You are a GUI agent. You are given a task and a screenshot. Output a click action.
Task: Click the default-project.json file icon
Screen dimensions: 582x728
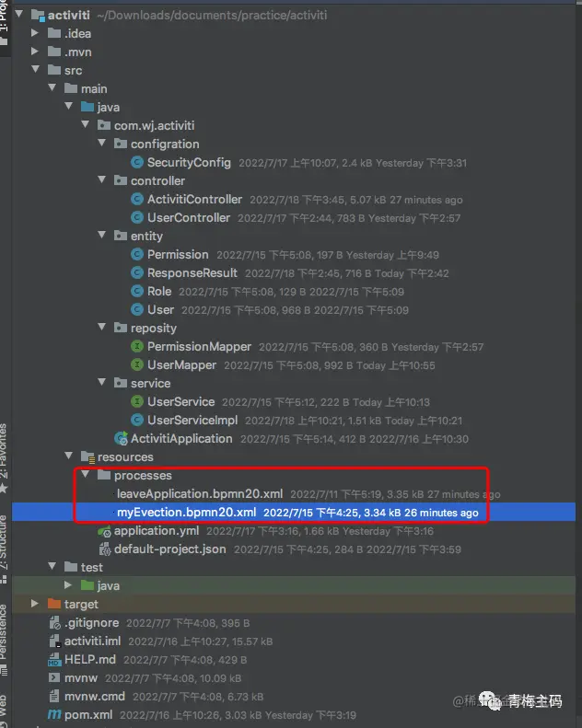point(104,549)
